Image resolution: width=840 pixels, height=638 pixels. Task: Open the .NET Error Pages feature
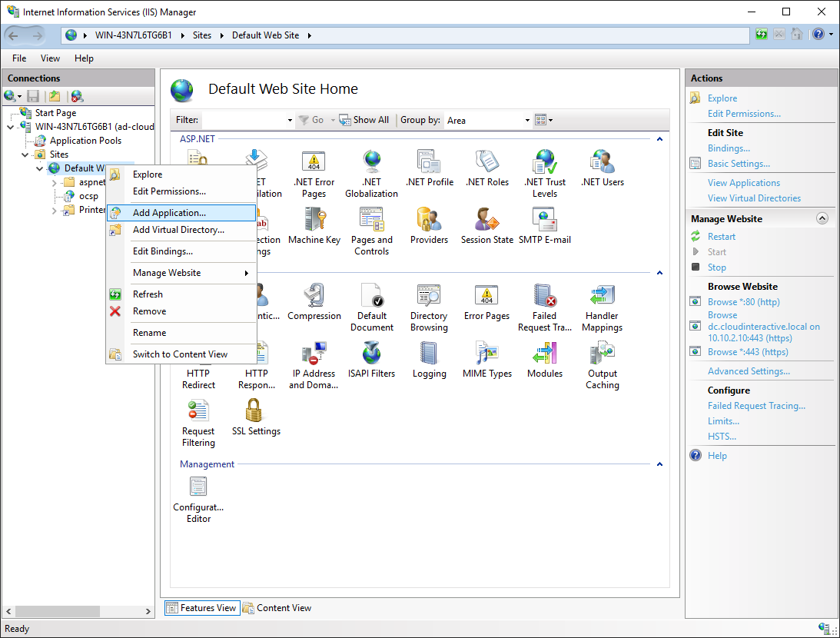314,174
